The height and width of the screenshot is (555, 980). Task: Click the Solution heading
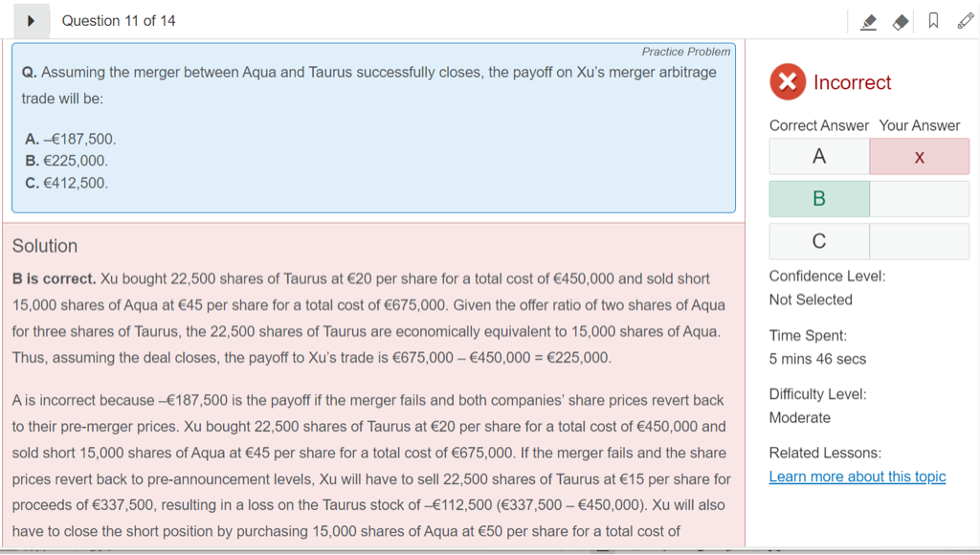45,246
